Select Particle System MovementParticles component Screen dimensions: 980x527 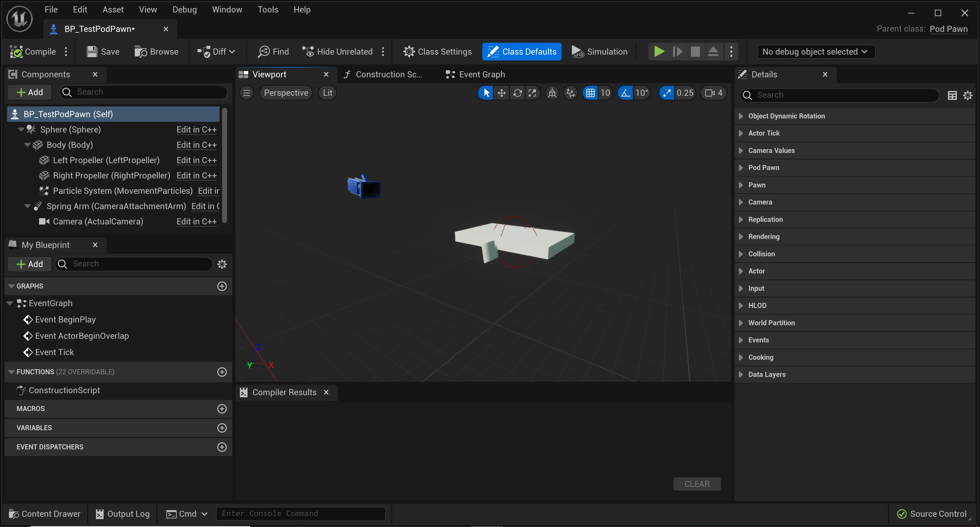[122, 191]
